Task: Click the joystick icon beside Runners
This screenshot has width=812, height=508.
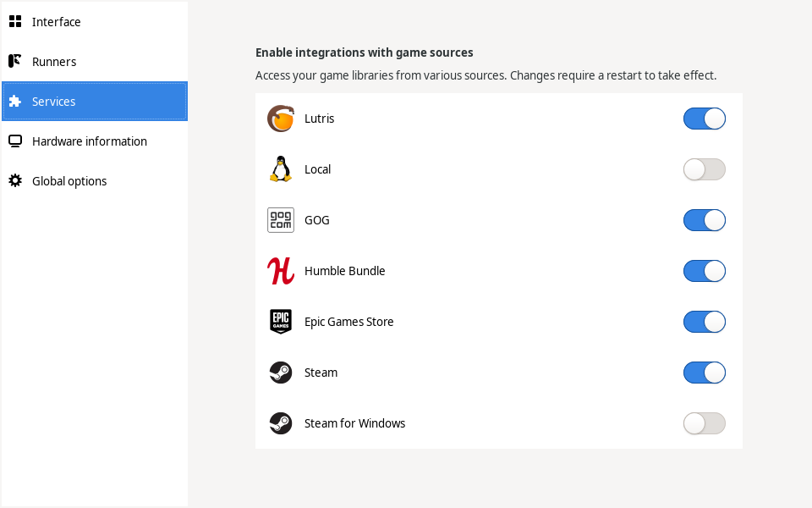Action: (15, 61)
